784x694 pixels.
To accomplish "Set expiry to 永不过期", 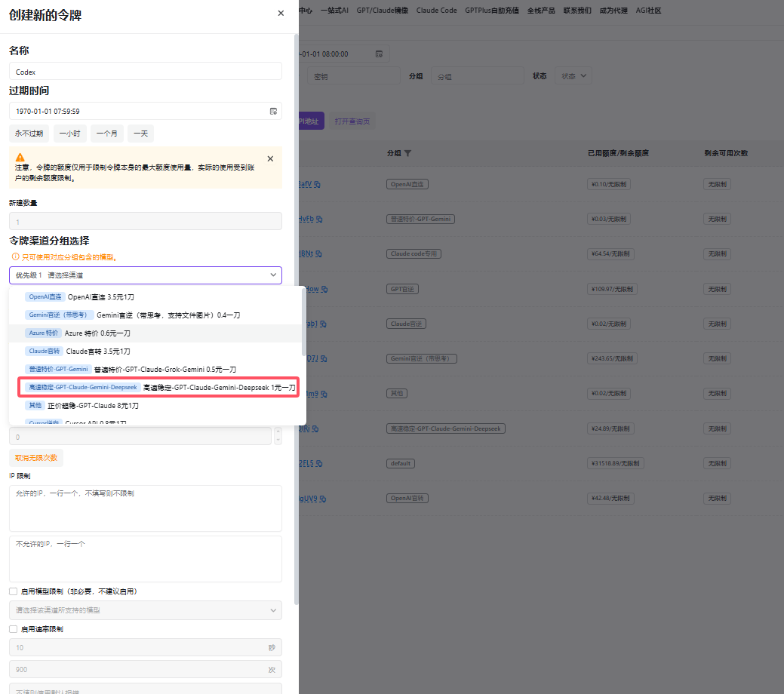I will click(x=29, y=134).
